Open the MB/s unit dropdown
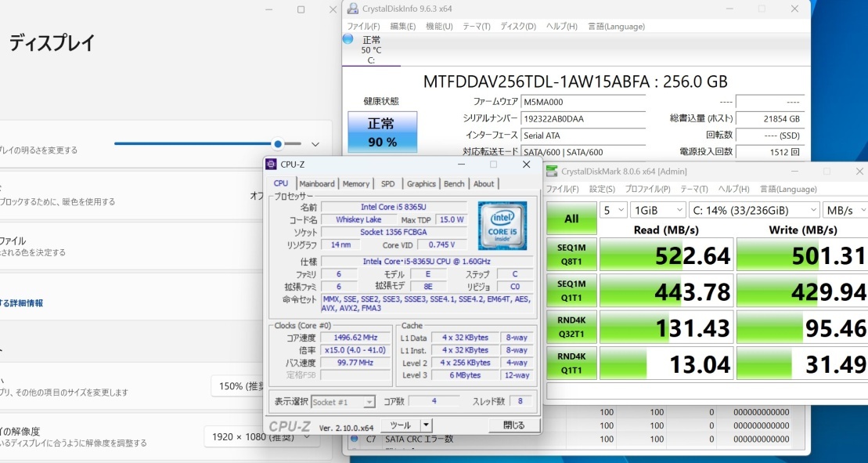The width and height of the screenshot is (868, 463). tap(845, 211)
